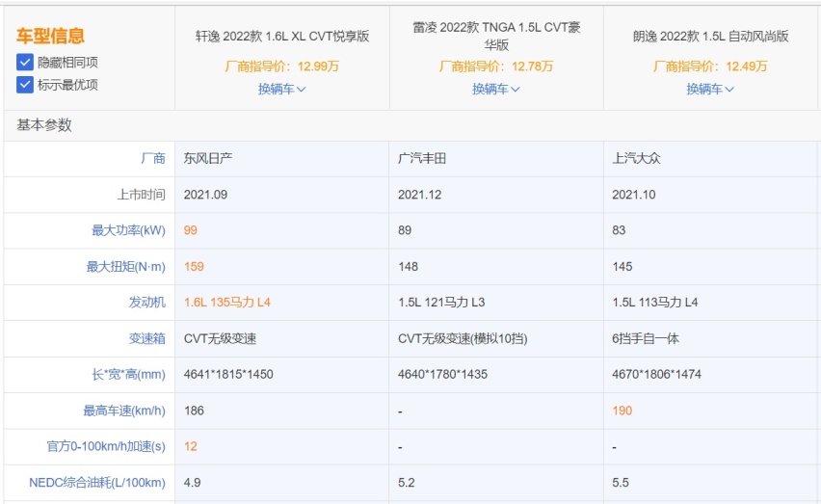The height and width of the screenshot is (504, 821).
Task: Open 换辆车 dropdown under 轩逸 2022款
Action: tap(281, 89)
